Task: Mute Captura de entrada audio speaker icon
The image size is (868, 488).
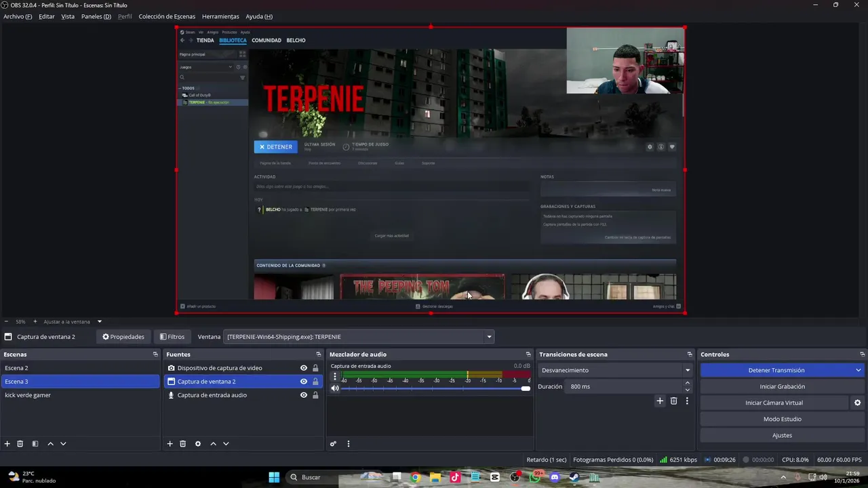Action: click(335, 388)
